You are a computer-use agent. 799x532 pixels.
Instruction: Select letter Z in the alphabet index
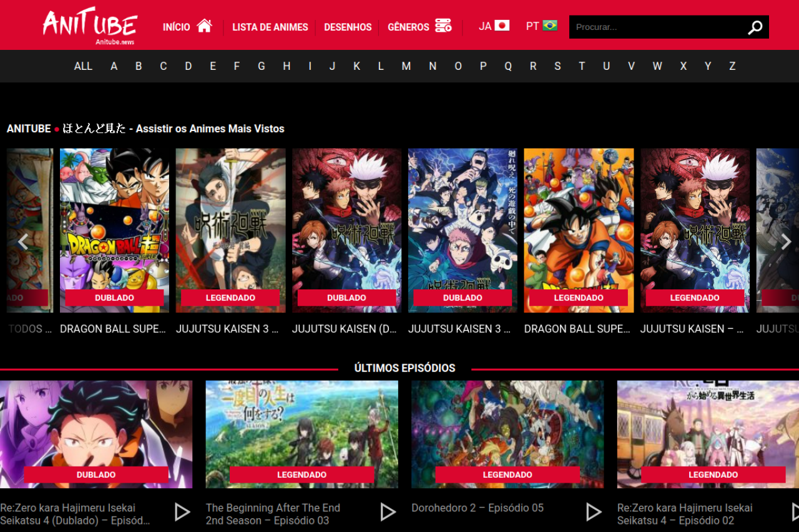[x=732, y=66]
